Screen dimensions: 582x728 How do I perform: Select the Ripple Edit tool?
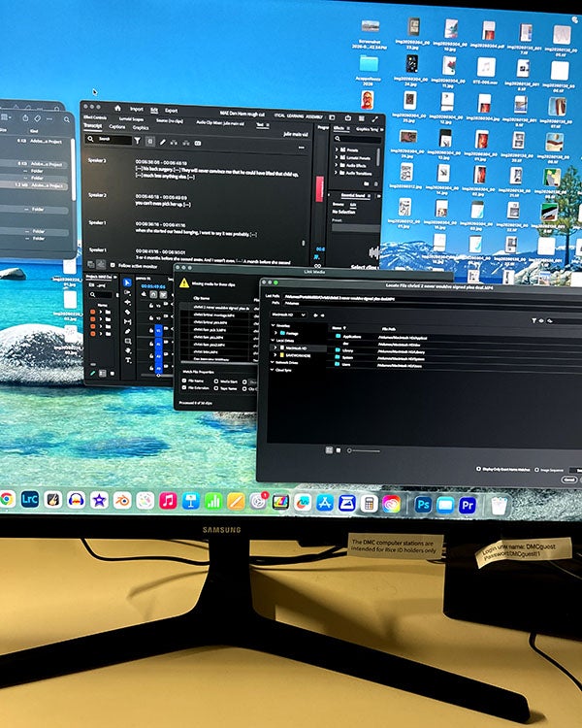click(x=128, y=302)
